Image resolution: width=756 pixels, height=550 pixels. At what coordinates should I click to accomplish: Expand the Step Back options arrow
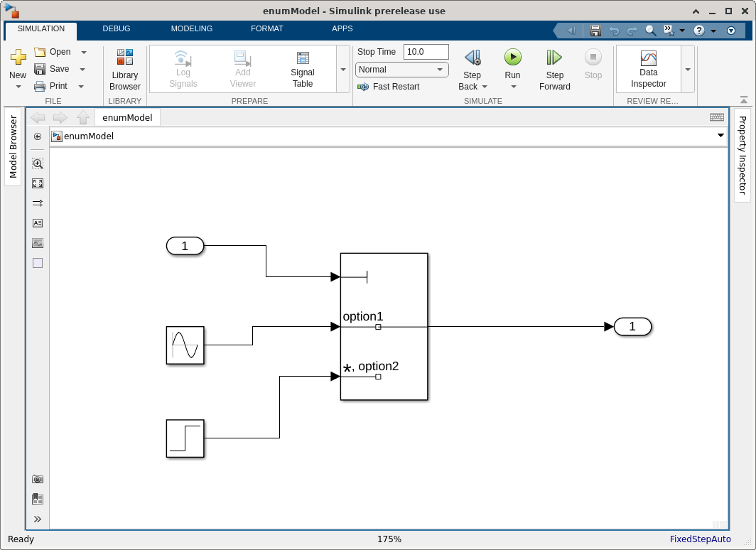[x=485, y=87]
